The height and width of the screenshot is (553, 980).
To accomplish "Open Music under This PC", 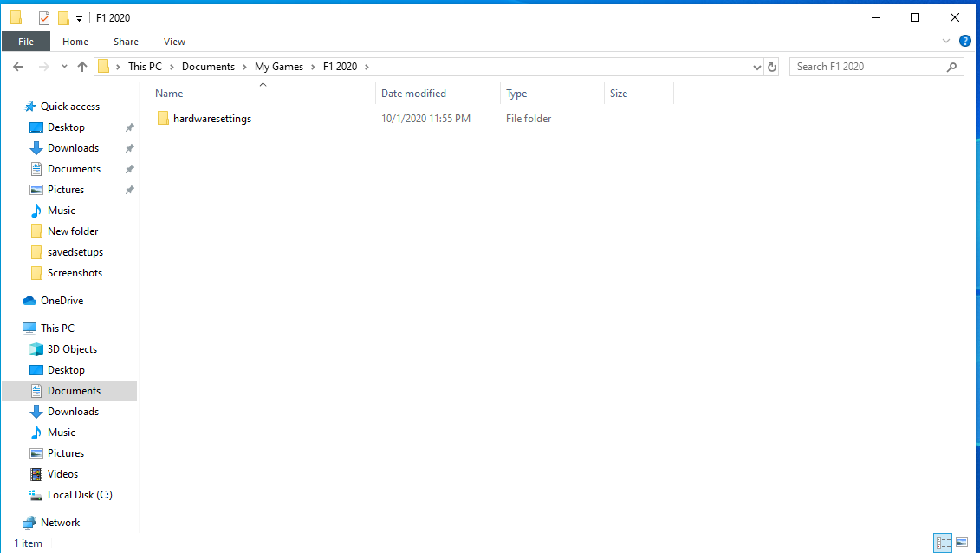I will click(62, 432).
